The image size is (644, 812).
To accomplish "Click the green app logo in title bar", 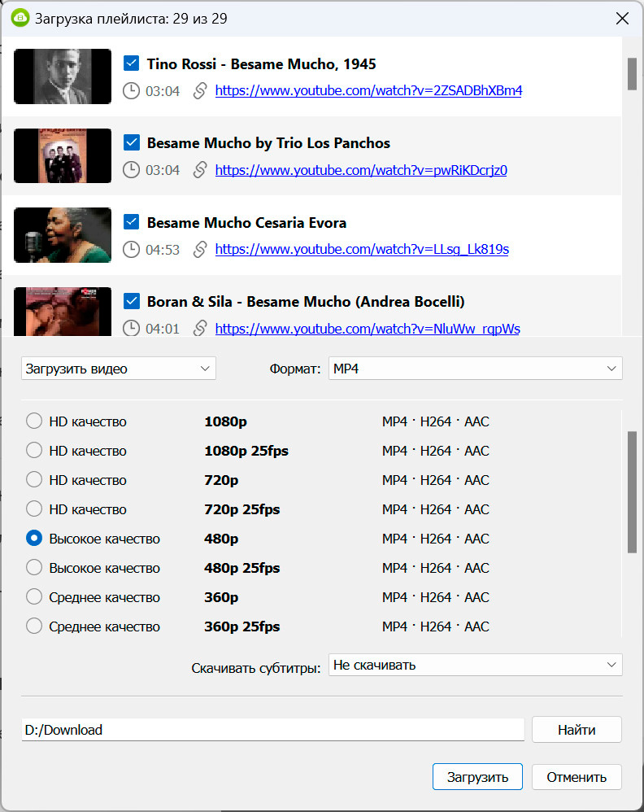I will (20, 18).
